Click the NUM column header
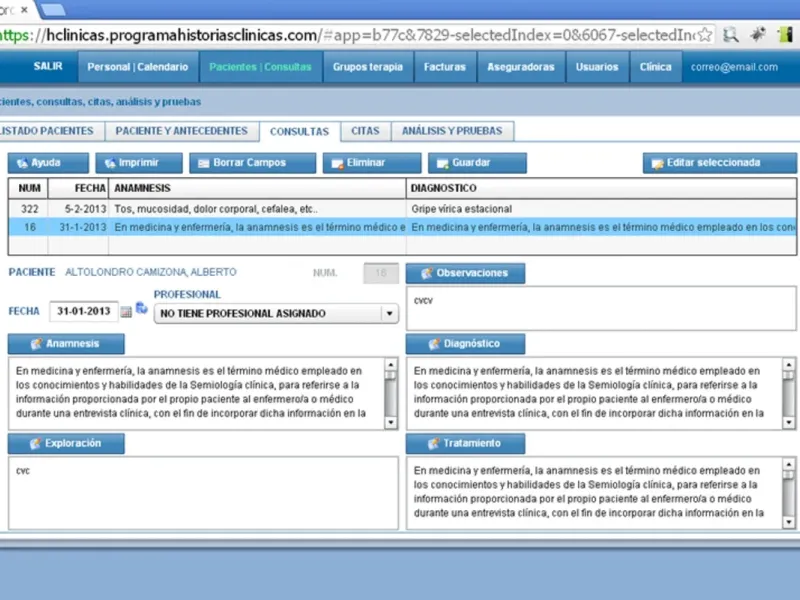800x600 pixels. click(29, 188)
